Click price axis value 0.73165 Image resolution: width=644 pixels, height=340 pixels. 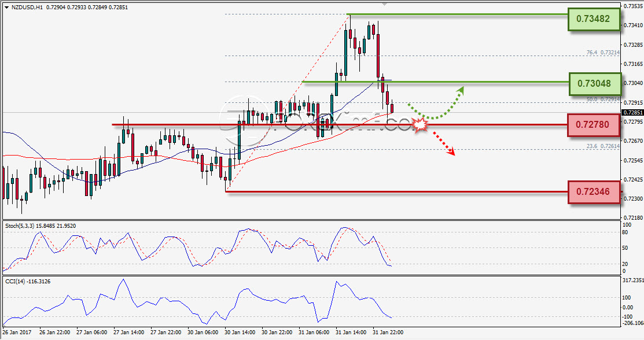point(633,64)
